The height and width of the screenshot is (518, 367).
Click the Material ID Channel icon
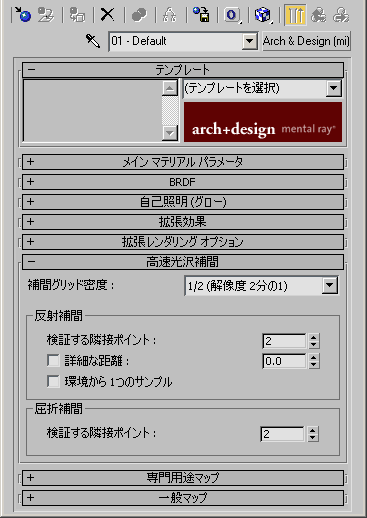click(232, 15)
